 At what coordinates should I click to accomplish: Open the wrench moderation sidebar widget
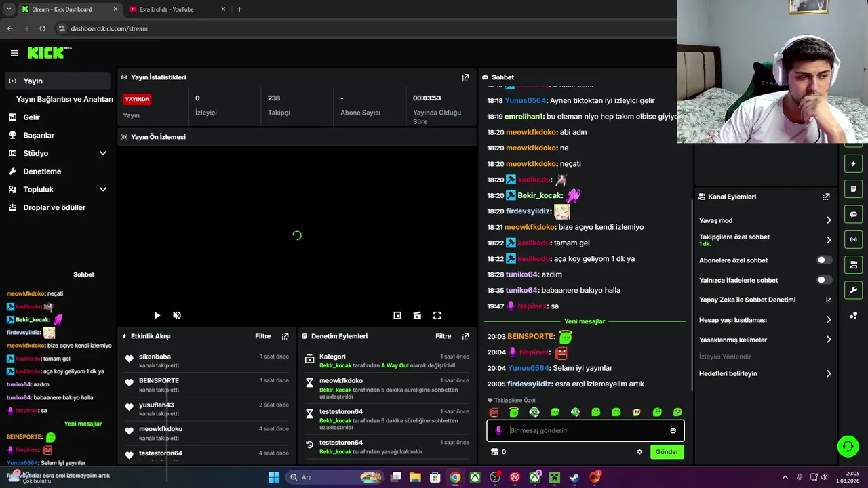tap(853, 290)
